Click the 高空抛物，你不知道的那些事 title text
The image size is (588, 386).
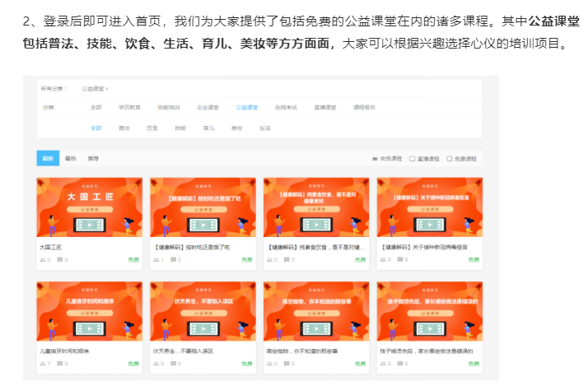[x=302, y=351]
